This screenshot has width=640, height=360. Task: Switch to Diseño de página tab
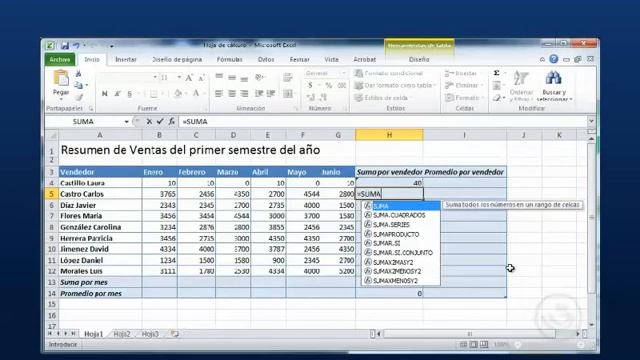(177, 60)
